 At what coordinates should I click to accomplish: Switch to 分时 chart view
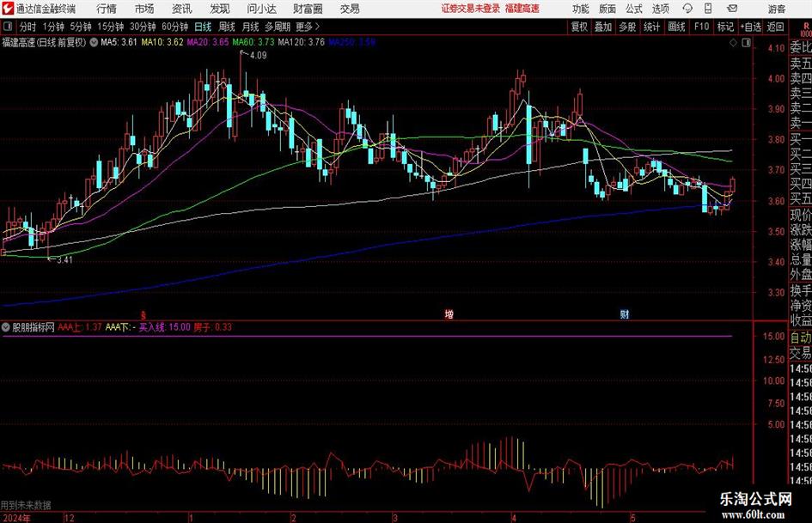pyautogui.click(x=28, y=27)
